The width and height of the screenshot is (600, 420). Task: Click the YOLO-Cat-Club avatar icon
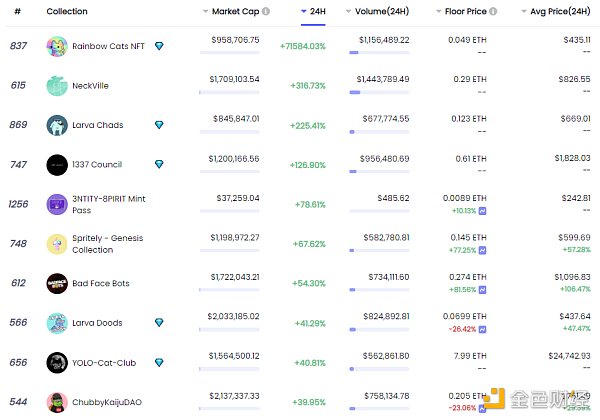point(57,362)
